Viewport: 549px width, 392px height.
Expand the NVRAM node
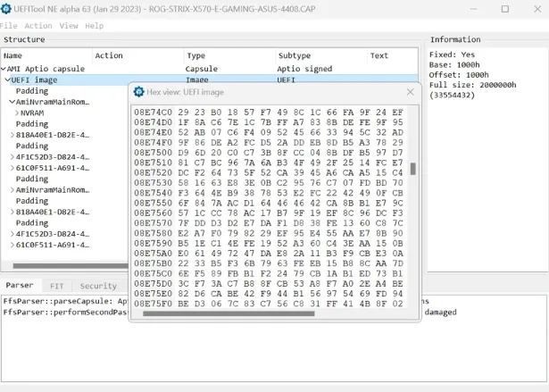(x=17, y=113)
